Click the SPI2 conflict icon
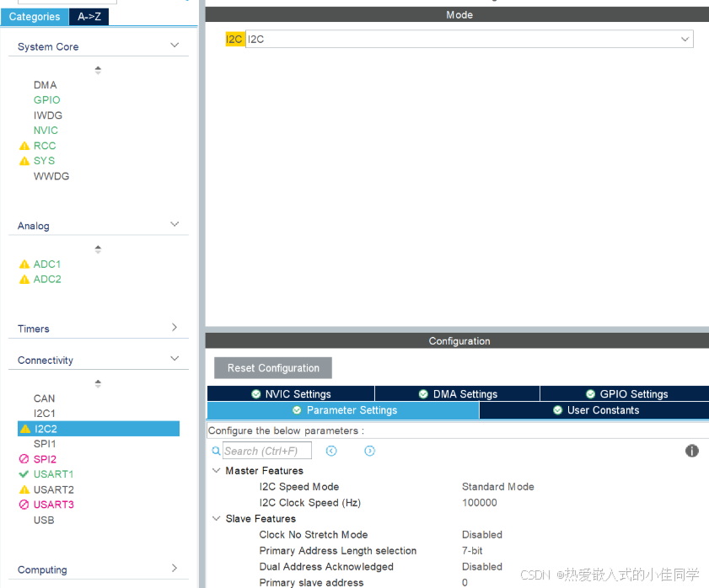Image resolution: width=709 pixels, height=588 pixels. [24, 459]
